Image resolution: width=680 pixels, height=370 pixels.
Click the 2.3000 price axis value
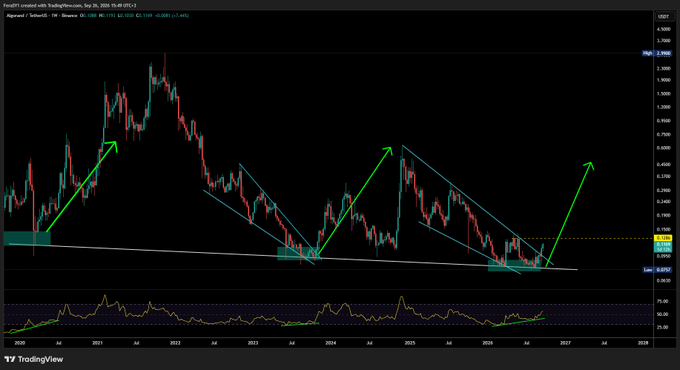pos(664,69)
